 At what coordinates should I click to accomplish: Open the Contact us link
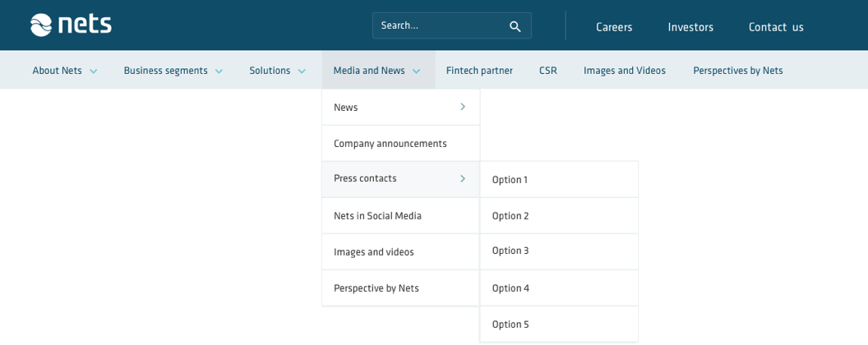(x=776, y=27)
